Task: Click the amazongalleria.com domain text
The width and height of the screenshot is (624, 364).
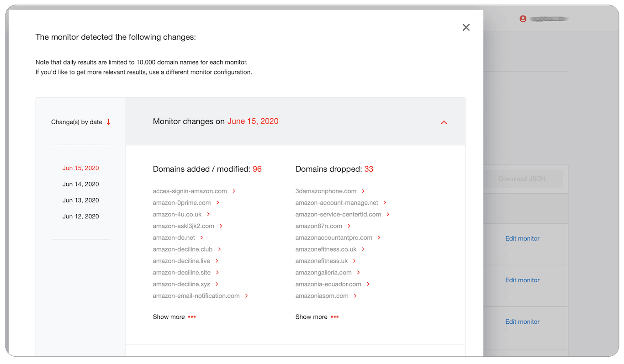Action: coord(323,273)
